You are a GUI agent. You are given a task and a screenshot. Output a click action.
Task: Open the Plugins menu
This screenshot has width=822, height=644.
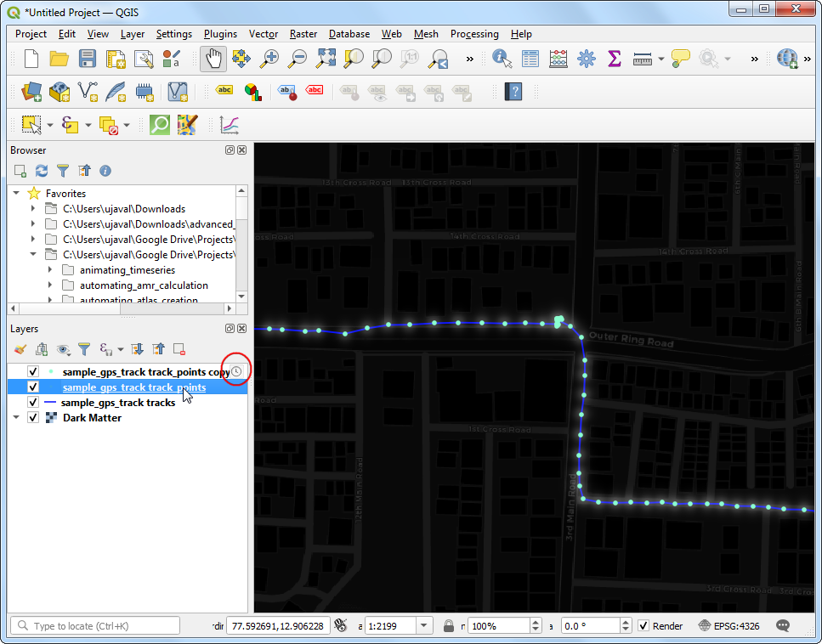pyautogui.click(x=220, y=34)
